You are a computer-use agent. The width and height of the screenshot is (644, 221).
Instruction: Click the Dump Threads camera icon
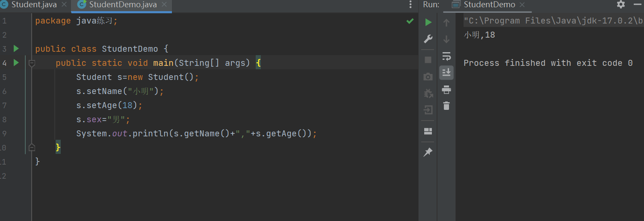pos(428,77)
